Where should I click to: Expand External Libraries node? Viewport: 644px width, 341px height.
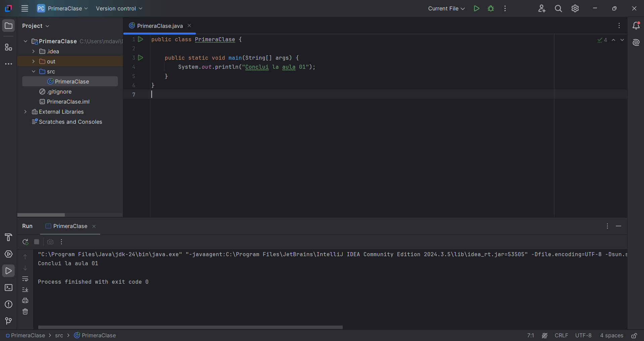point(26,112)
